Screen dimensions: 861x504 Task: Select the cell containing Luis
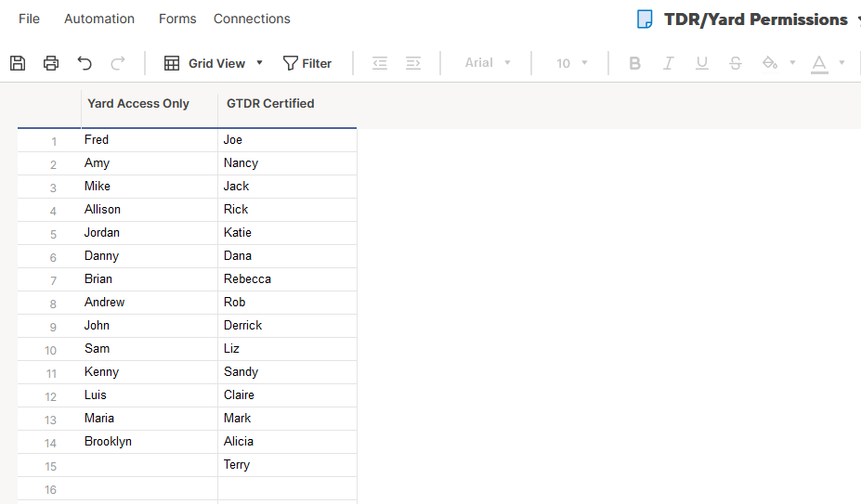pyautogui.click(x=150, y=395)
